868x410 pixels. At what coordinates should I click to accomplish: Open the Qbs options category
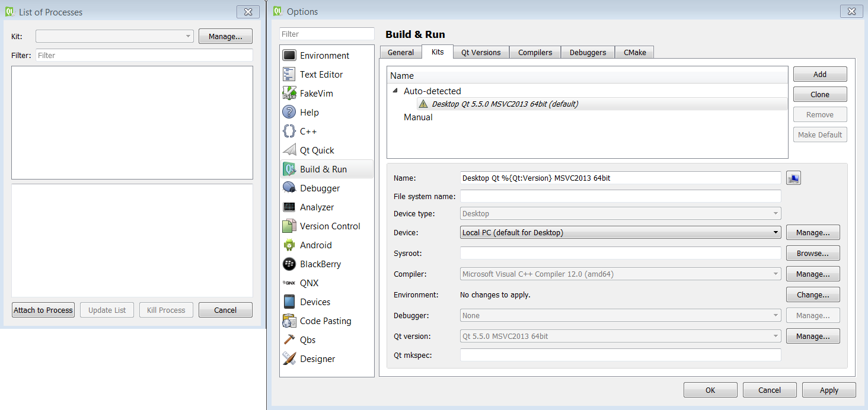[308, 340]
